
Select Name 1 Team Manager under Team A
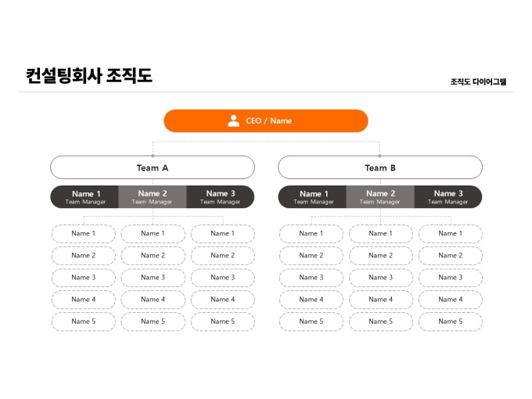pos(85,197)
